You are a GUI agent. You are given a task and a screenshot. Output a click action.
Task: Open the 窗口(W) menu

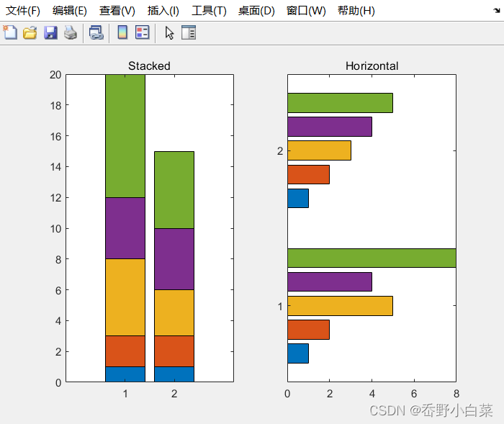306,11
